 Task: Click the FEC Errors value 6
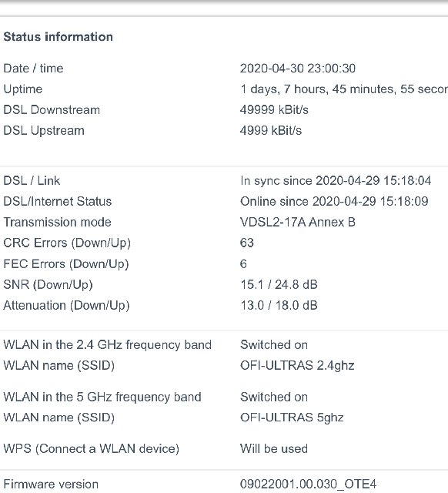point(243,263)
